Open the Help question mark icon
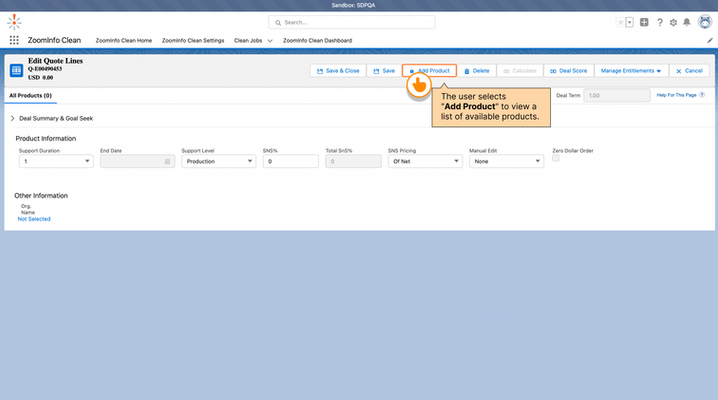Screen dimensions: 718x400 click(660, 22)
